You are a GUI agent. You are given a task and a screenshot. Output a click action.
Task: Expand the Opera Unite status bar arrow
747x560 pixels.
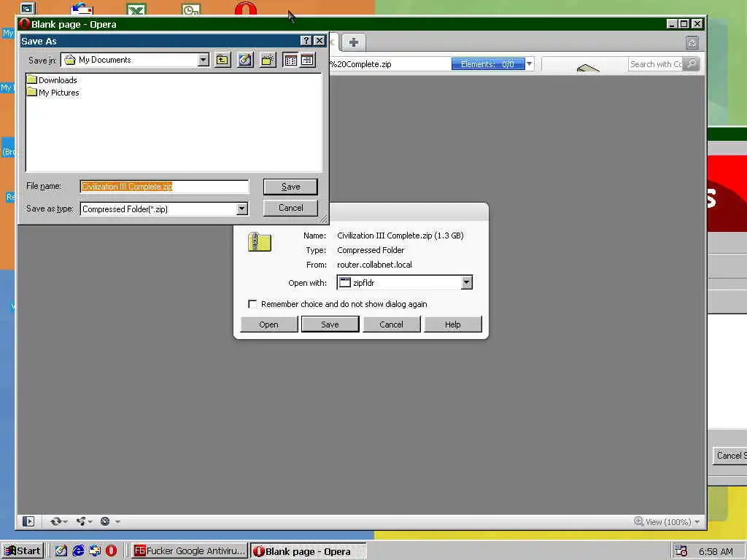pos(90,522)
